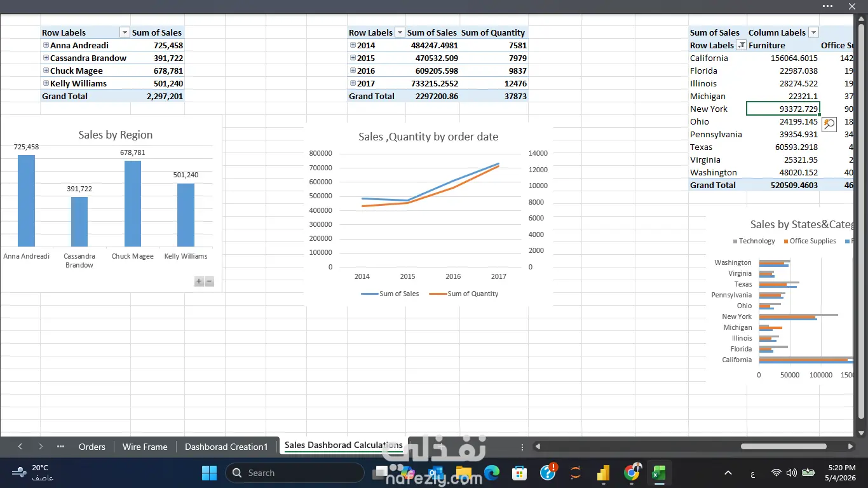This screenshot has height=488, width=868.
Task: Click the horizontal scrollbar left arrow
Action: 538,447
